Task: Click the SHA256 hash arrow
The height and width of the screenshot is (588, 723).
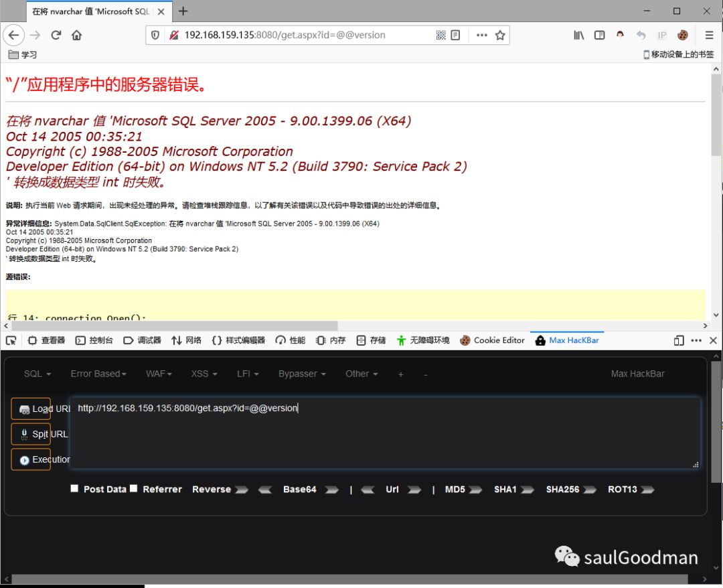Action: 590,490
